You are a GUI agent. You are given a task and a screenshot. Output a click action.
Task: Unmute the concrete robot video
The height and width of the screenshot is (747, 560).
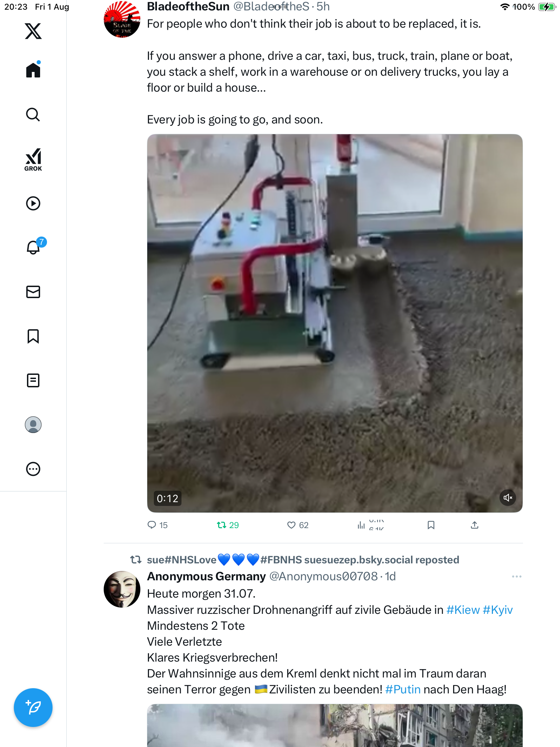pos(507,498)
